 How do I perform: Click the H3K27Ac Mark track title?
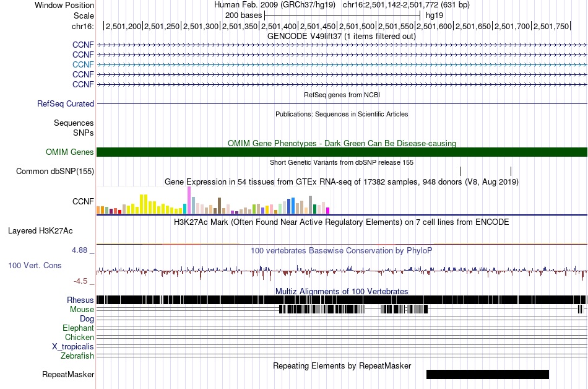342,222
